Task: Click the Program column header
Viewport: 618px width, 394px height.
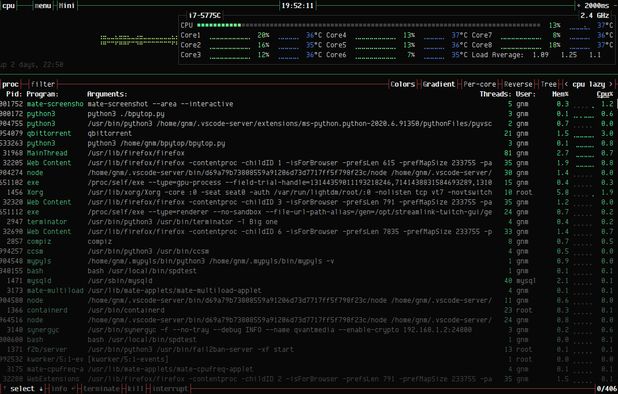Action: pyautogui.click(x=43, y=94)
